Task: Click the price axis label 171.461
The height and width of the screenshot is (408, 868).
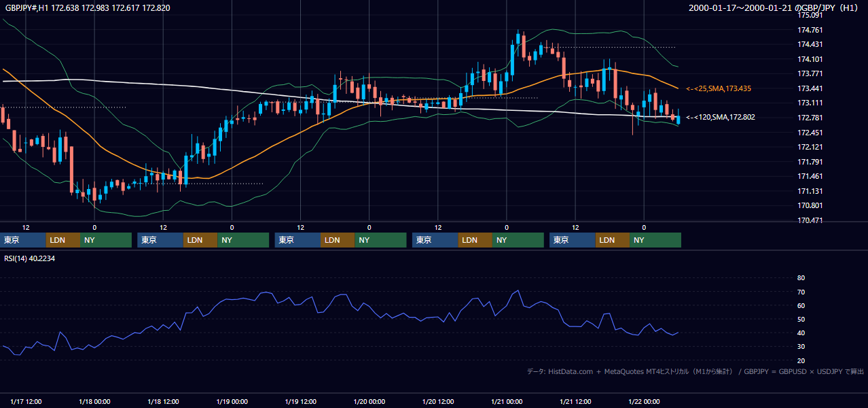Action: point(810,176)
